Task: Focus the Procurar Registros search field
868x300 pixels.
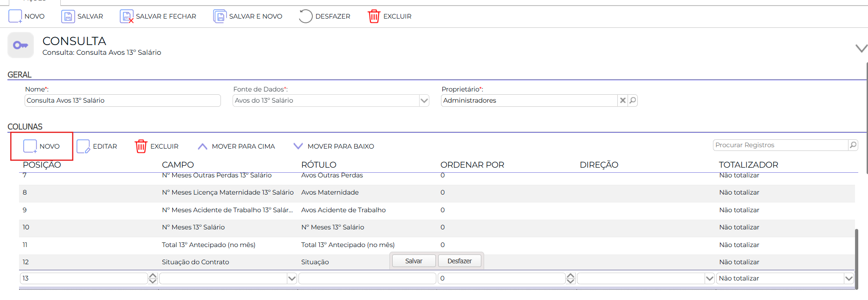Action: (x=781, y=145)
